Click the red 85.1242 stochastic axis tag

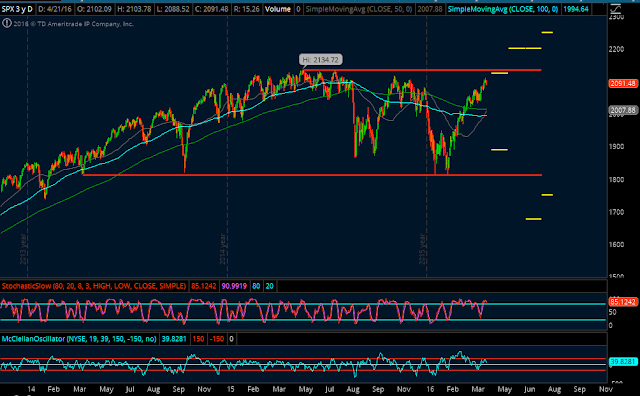[x=623, y=302]
